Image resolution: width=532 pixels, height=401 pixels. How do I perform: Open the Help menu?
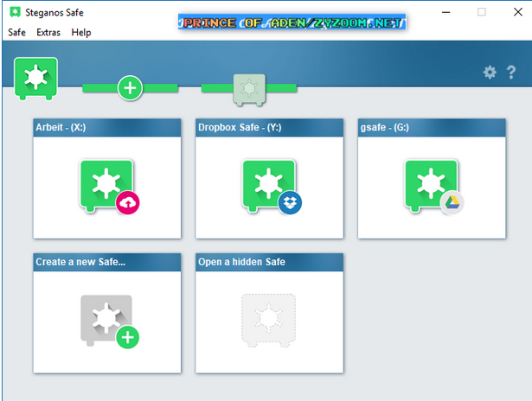click(81, 32)
